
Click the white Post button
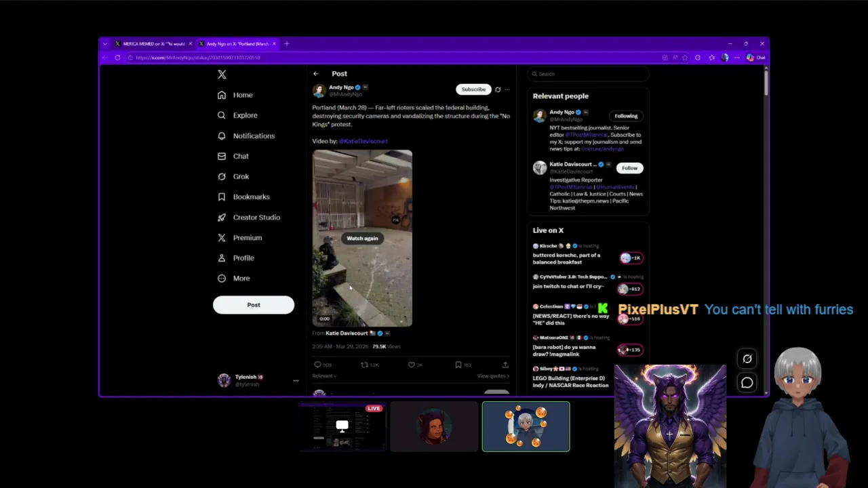click(254, 305)
